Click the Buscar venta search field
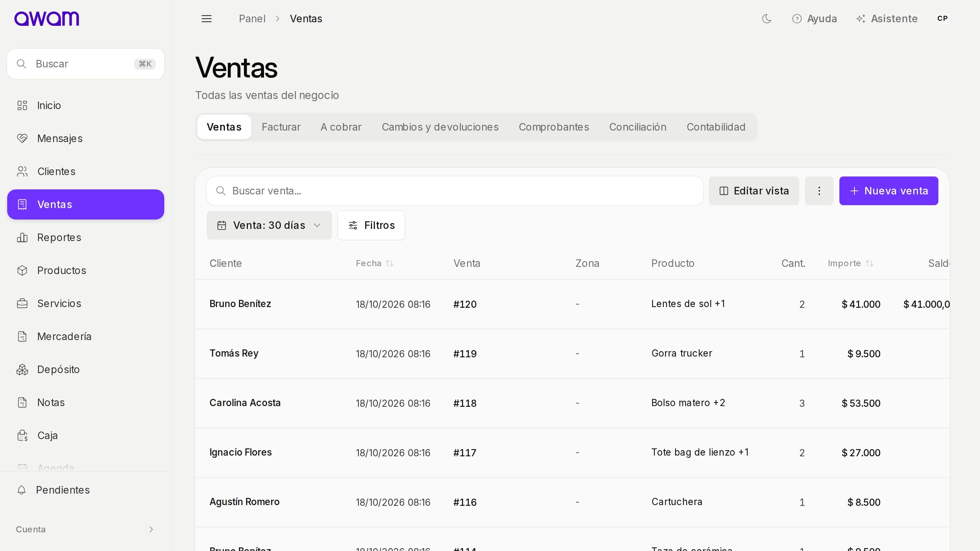This screenshot has height=551, width=980. (454, 191)
